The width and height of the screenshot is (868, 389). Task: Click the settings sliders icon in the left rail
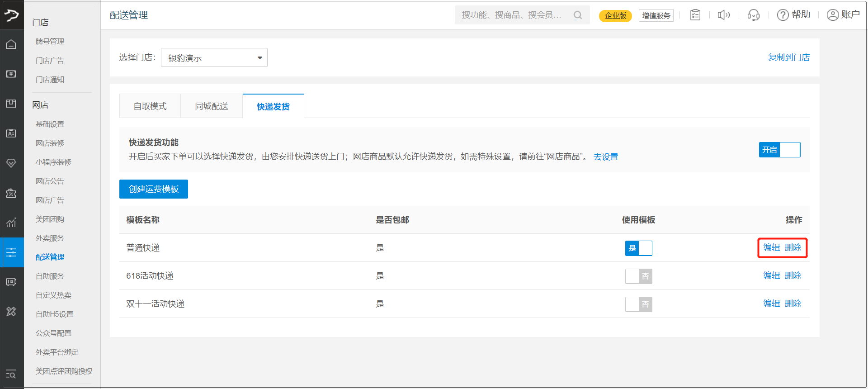(11, 252)
